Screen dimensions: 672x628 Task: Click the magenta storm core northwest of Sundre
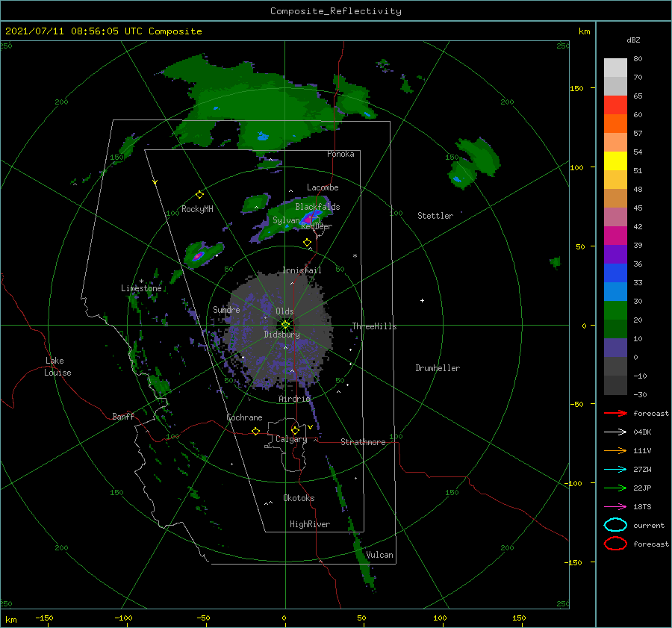(198, 256)
